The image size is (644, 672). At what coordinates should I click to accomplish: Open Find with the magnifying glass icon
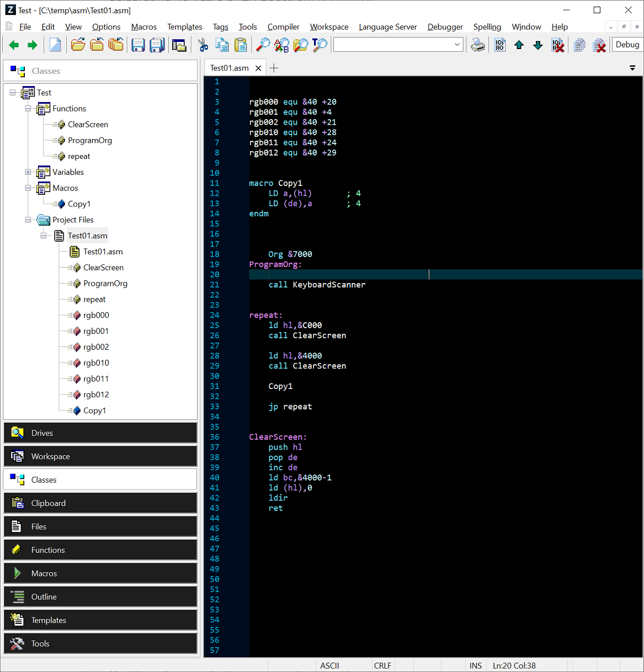click(x=263, y=45)
